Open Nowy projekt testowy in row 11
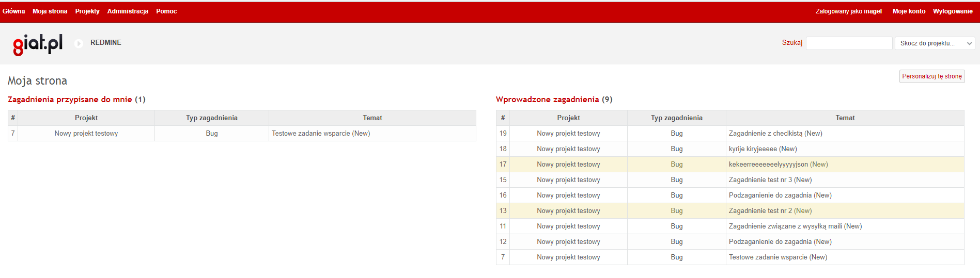Image resolution: width=980 pixels, height=278 pixels. [568, 226]
